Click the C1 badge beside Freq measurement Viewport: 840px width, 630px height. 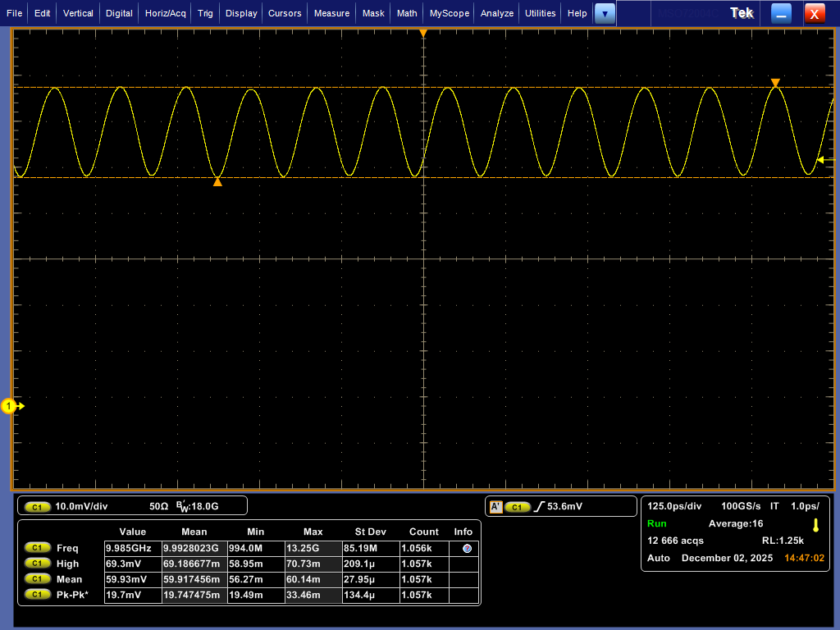coord(37,548)
